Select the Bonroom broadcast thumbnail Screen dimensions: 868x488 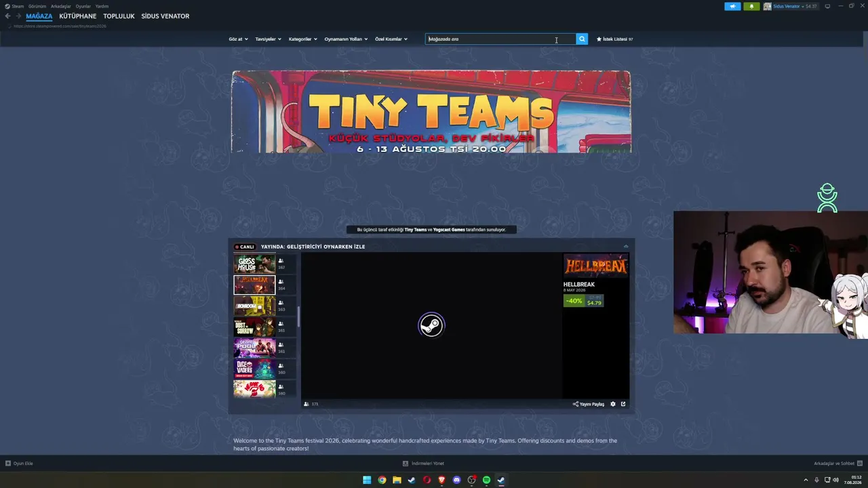pos(254,306)
